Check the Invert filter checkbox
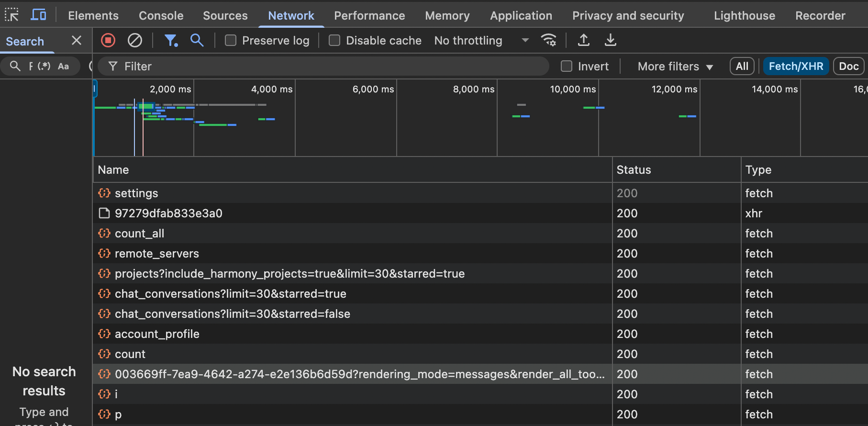868x426 pixels. tap(567, 66)
